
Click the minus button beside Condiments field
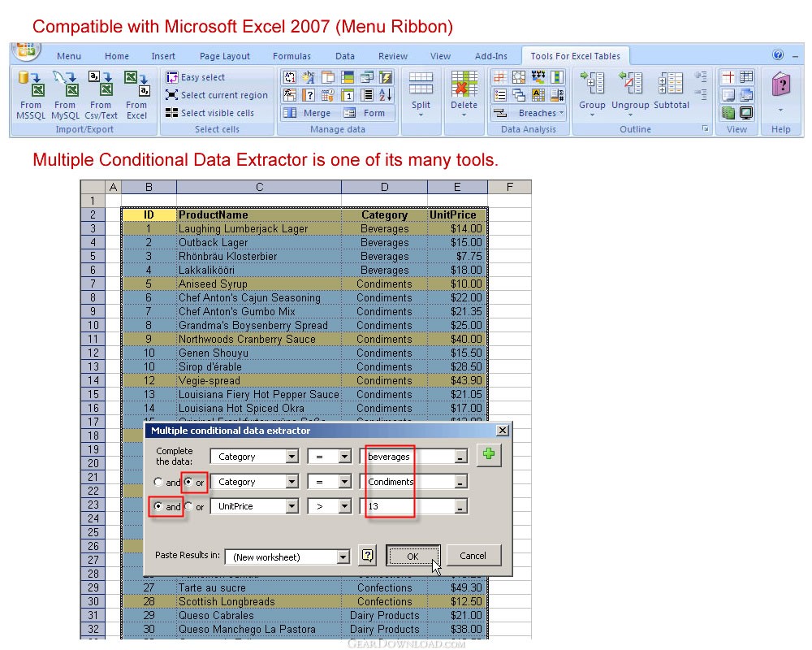click(460, 482)
